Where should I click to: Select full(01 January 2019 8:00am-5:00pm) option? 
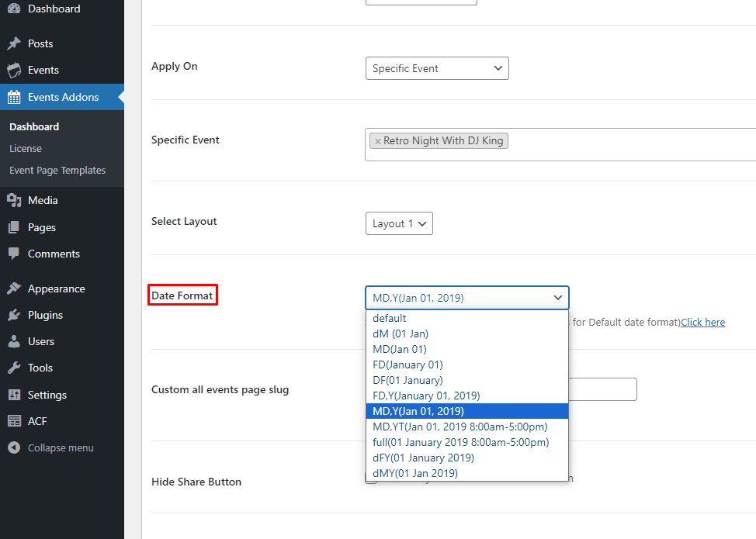coord(460,442)
